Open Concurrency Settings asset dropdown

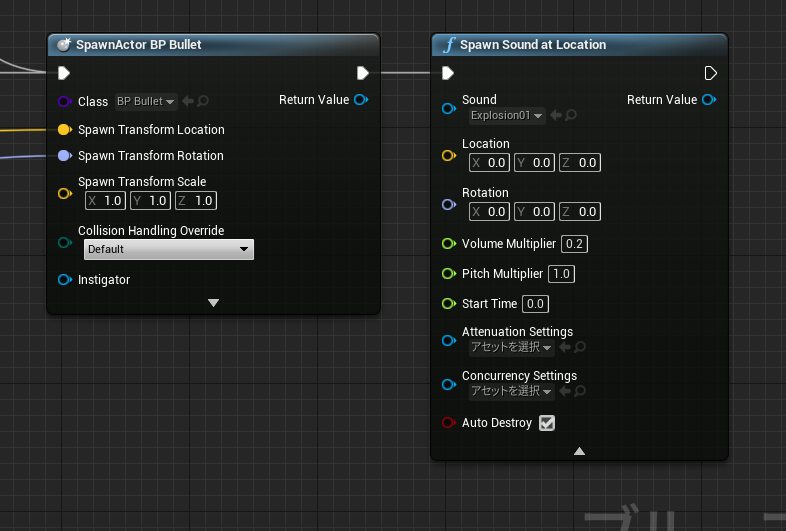coord(511,391)
